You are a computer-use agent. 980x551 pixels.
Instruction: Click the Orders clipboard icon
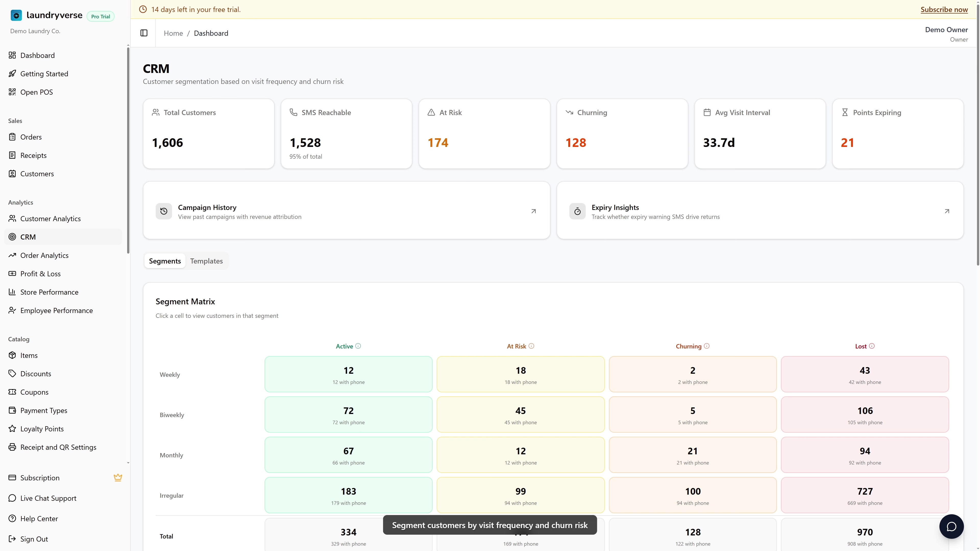(12, 137)
